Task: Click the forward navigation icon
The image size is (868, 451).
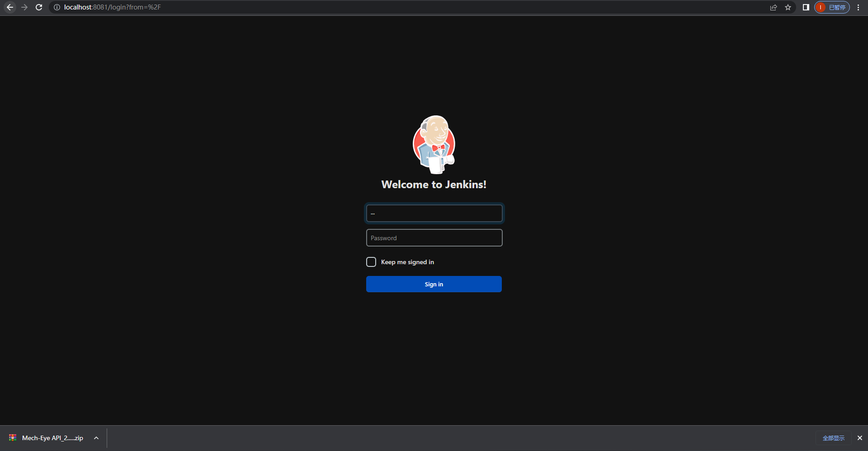Action: click(24, 7)
